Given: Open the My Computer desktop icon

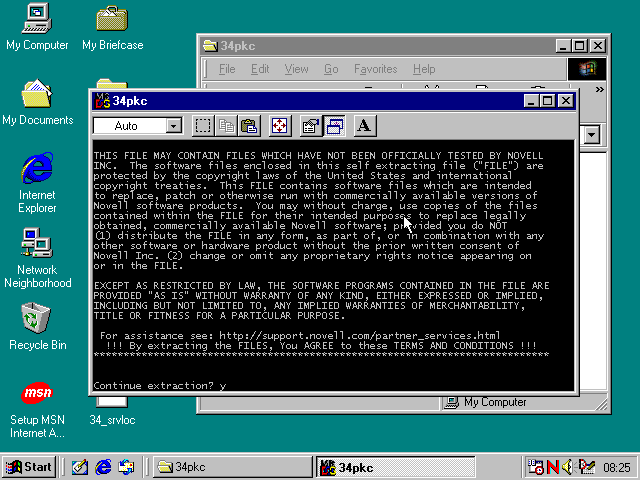Looking at the screenshot, I should (37, 28).
